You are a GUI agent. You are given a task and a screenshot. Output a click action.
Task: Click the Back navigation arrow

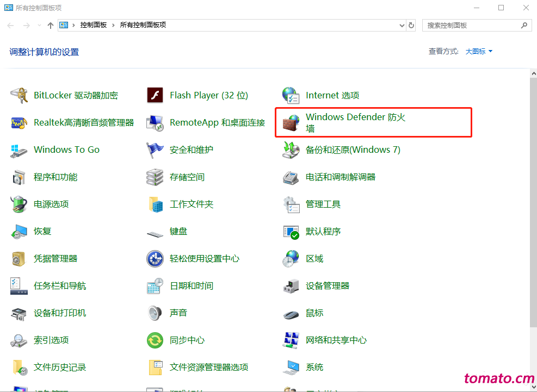11,26
